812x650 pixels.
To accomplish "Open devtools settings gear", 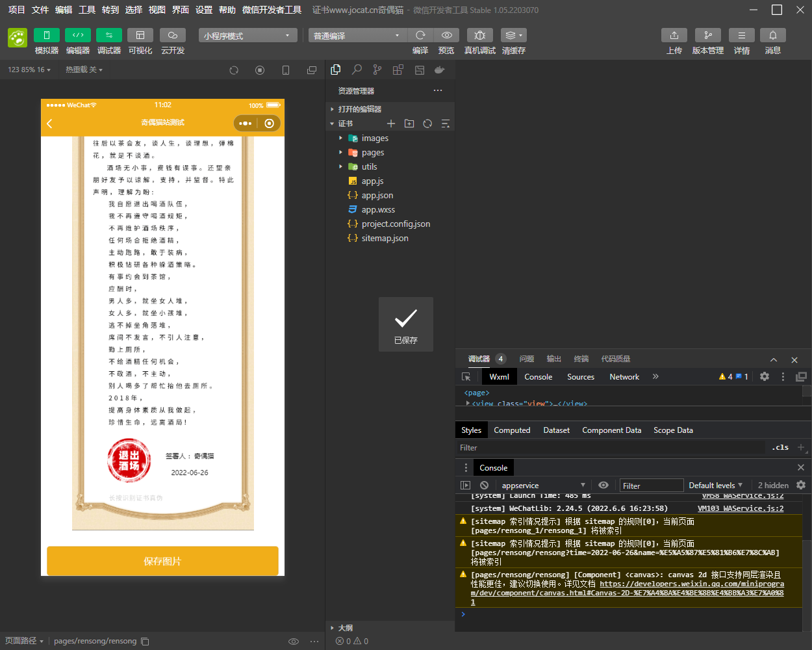I will tap(765, 376).
